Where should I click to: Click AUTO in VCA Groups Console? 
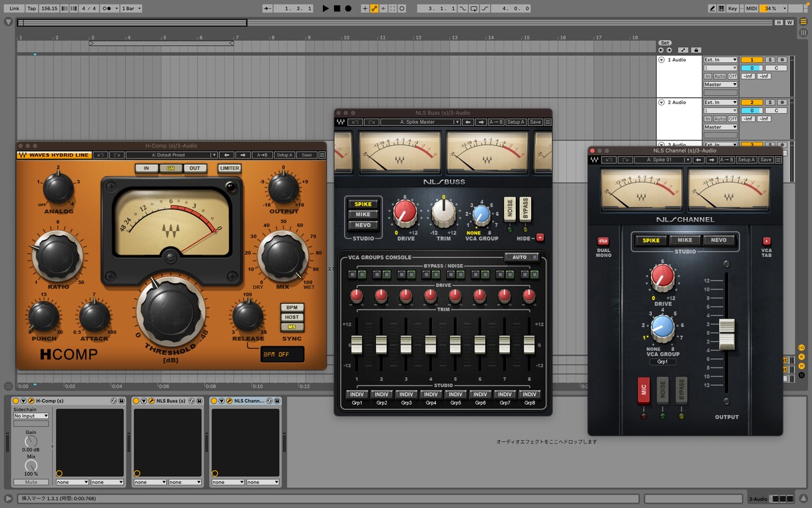click(x=521, y=257)
